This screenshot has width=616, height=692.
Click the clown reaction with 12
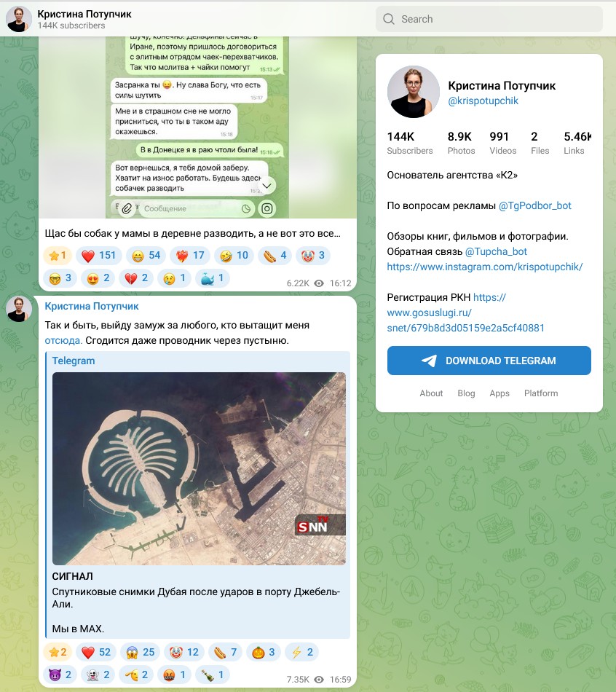[x=184, y=652]
